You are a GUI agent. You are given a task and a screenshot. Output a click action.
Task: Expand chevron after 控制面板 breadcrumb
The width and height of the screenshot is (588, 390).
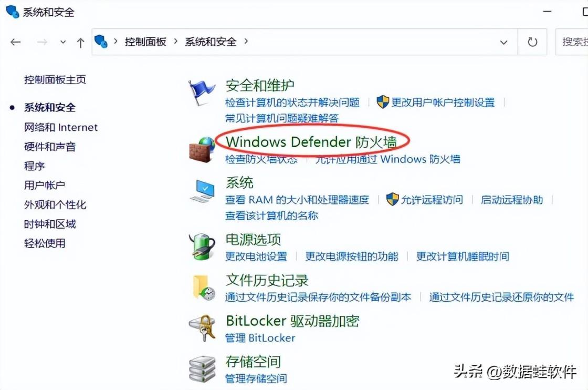tap(175, 42)
